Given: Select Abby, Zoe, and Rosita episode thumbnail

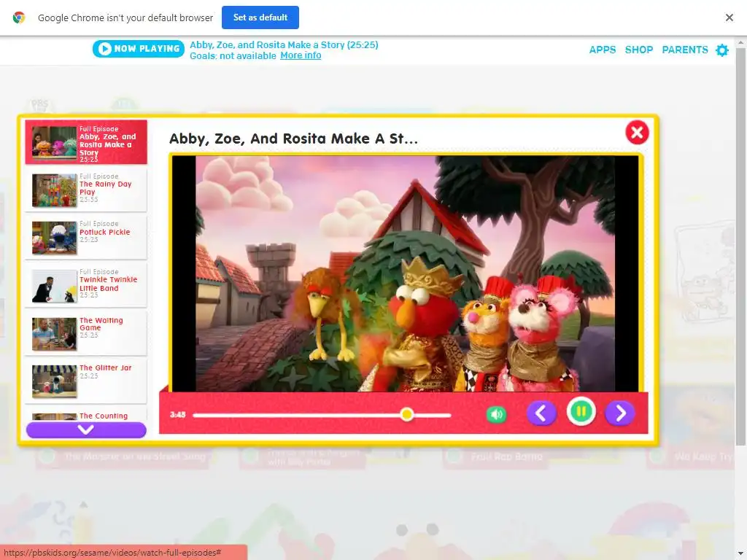Looking at the screenshot, I should pyautogui.click(x=54, y=142).
